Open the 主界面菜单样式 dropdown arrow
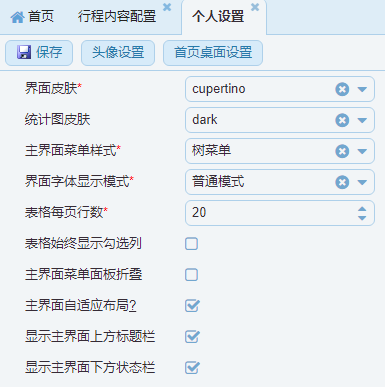This screenshot has width=385, height=387. tap(362, 151)
